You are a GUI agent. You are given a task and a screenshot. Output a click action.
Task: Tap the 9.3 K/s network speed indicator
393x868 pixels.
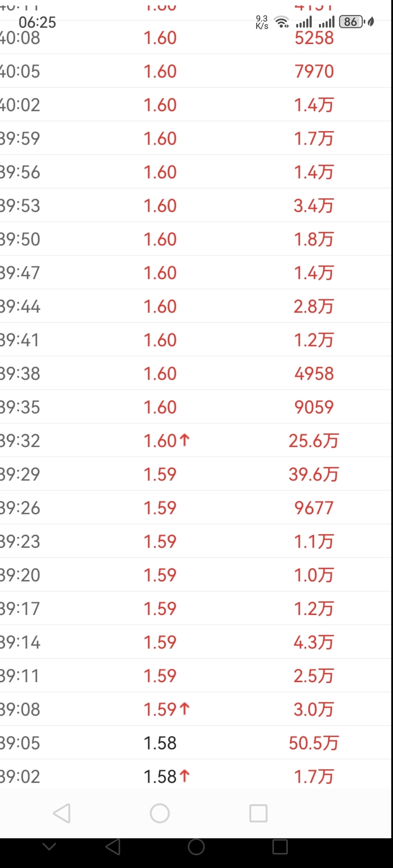(262, 22)
